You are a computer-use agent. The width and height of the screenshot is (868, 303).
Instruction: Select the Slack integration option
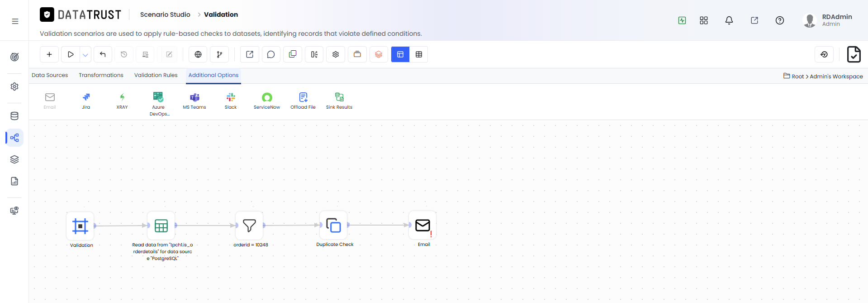pyautogui.click(x=231, y=101)
